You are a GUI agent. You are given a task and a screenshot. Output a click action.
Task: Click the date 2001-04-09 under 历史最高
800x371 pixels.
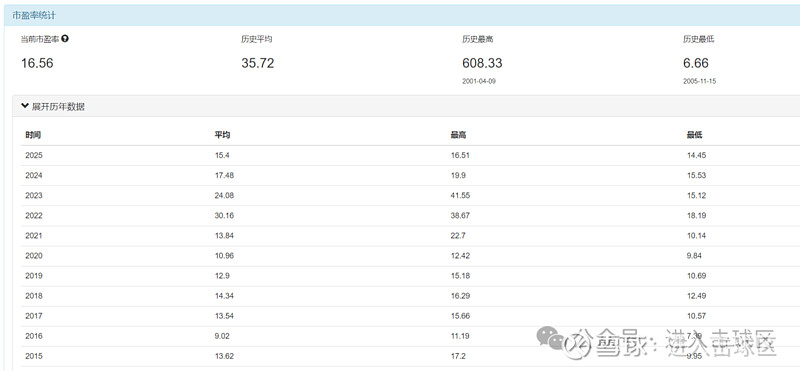pyautogui.click(x=479, y=81)
